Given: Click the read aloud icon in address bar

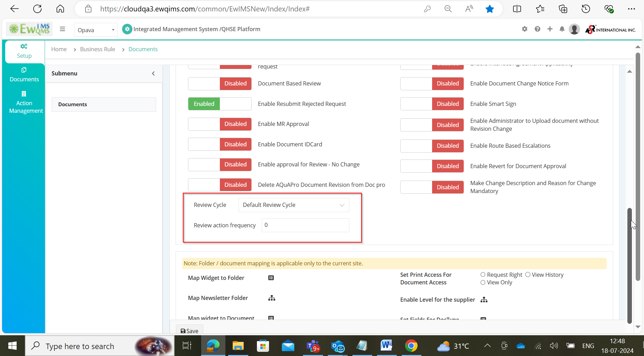Looking at the screenshot, I should point(469,9).
